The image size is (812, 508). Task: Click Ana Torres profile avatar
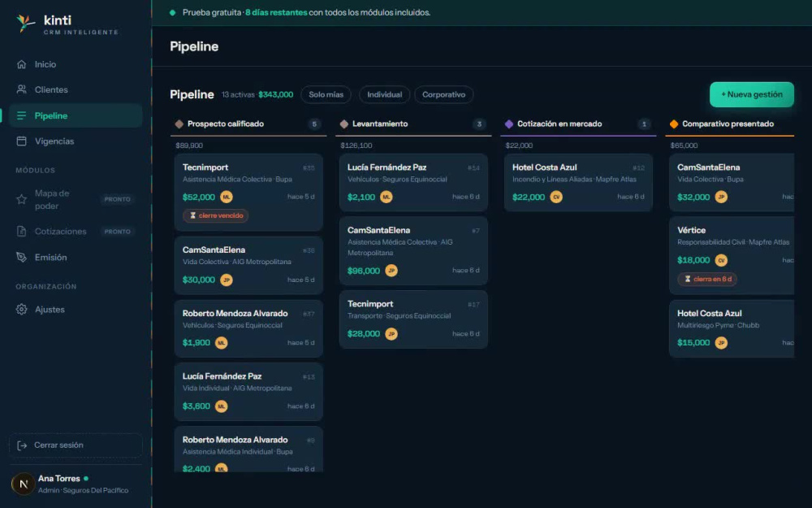[24, 484]
